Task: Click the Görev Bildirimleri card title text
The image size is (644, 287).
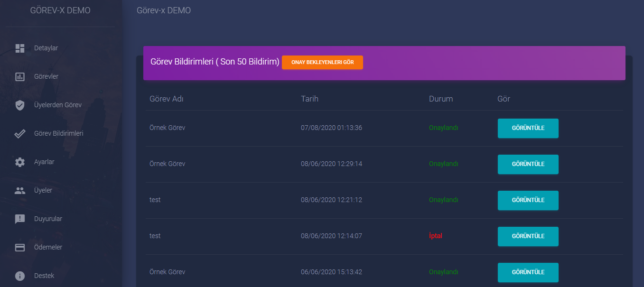Action: pos(215,62)
